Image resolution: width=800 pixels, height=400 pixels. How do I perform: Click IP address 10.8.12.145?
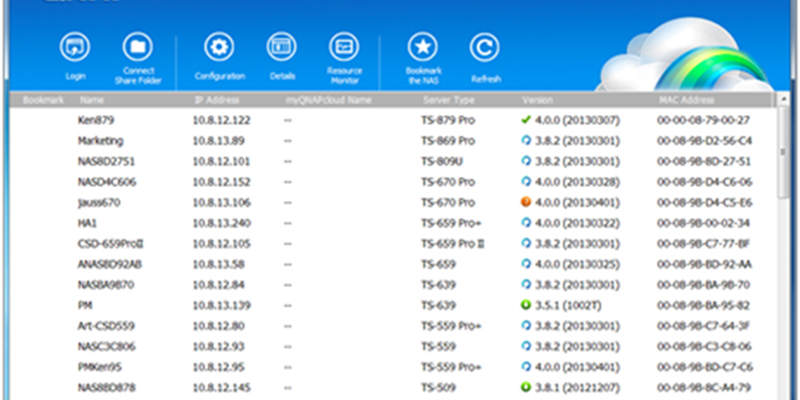[221, 388]
